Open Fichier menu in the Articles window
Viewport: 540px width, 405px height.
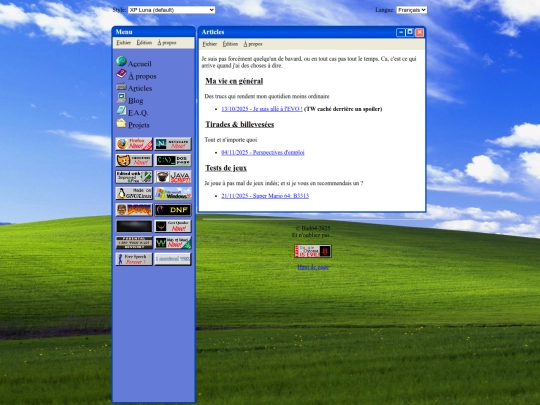(x=209, y=44)
